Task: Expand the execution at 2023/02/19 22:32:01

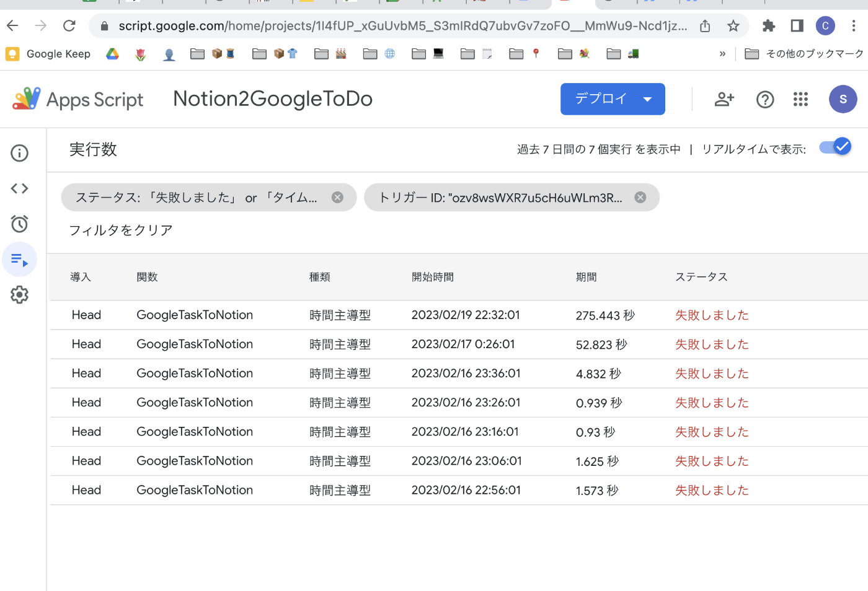Action: point(459,315)
